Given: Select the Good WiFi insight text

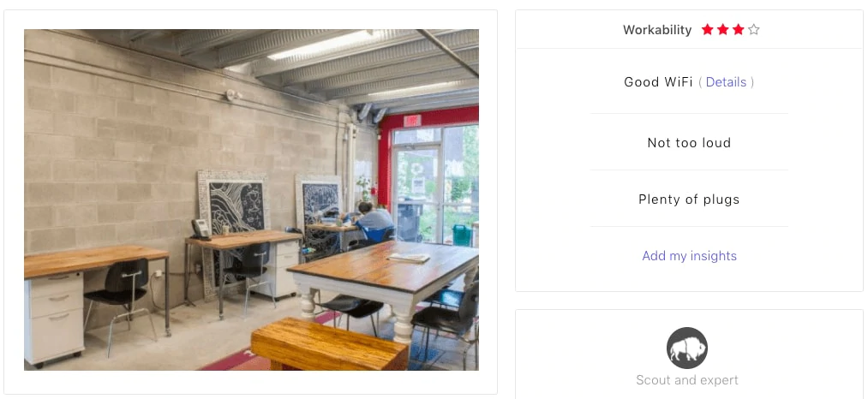Looking at the screenshot, I should (658, 82).
